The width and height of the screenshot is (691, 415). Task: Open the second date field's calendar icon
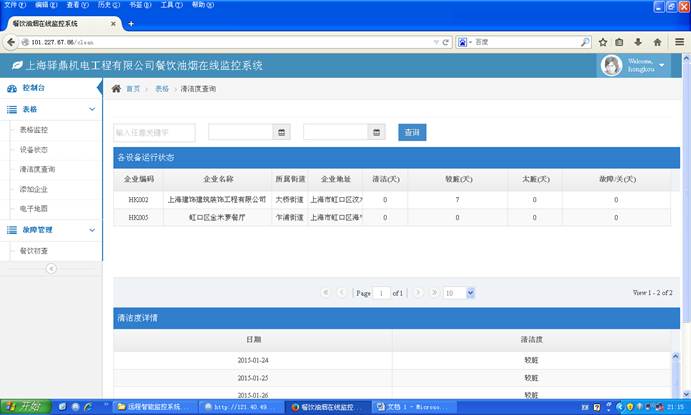pyautogui.click(x=377, y=132)
